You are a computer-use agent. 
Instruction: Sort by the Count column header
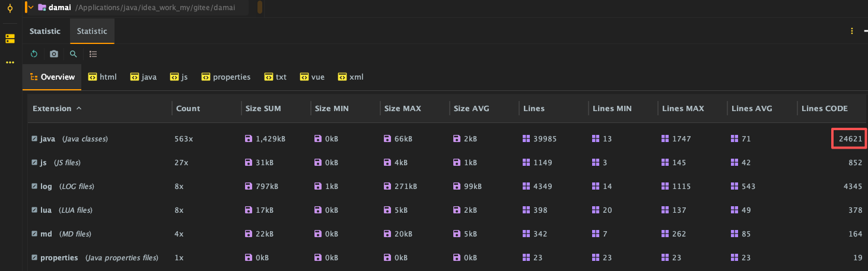click(188, 109)
